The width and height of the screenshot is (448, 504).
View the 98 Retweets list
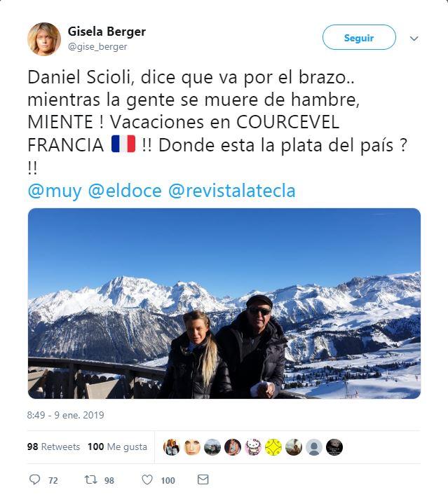[x=53, y=447]
